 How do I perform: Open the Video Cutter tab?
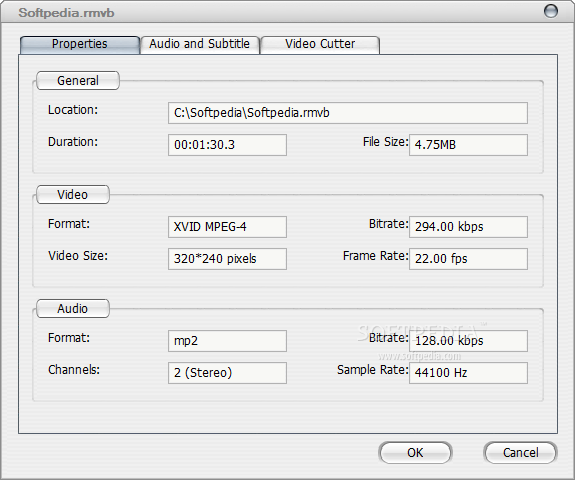320,45
